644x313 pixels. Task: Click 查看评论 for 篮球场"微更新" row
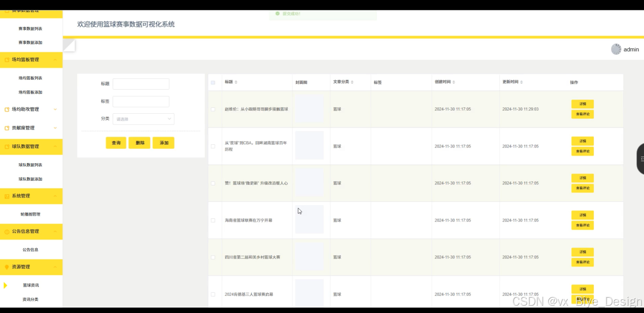(x=583, y=188)
